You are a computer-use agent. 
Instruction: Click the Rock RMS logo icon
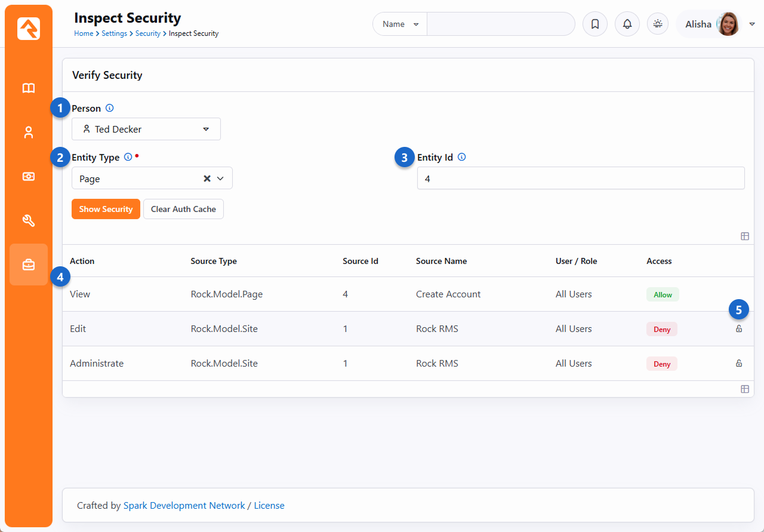click(29, 29)
